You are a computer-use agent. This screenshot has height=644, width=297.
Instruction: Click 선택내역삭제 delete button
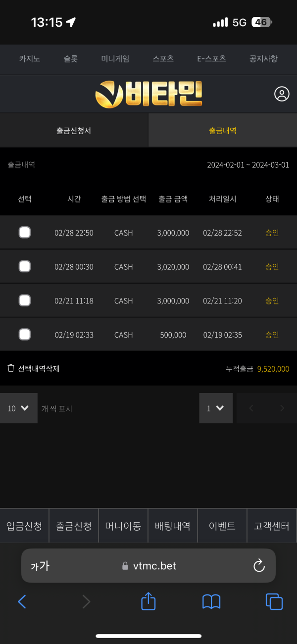tap(34, 368)
